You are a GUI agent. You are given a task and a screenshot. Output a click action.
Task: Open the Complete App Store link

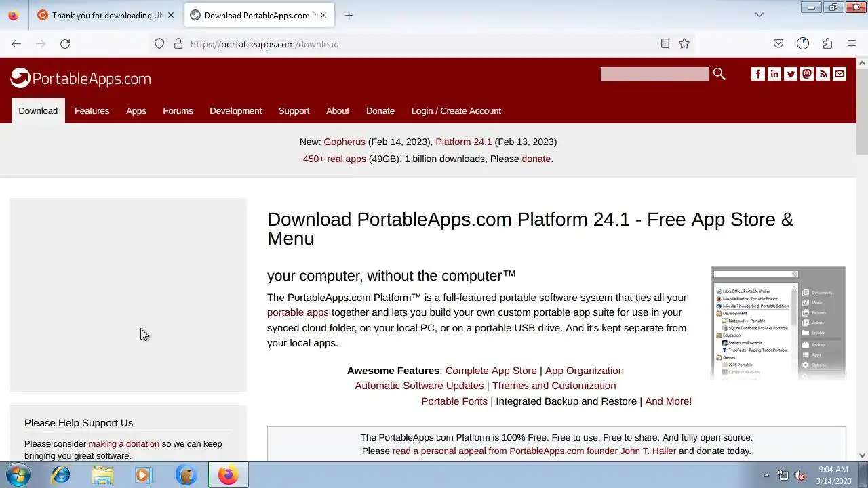pyautogui.click(x=491, y=371)
